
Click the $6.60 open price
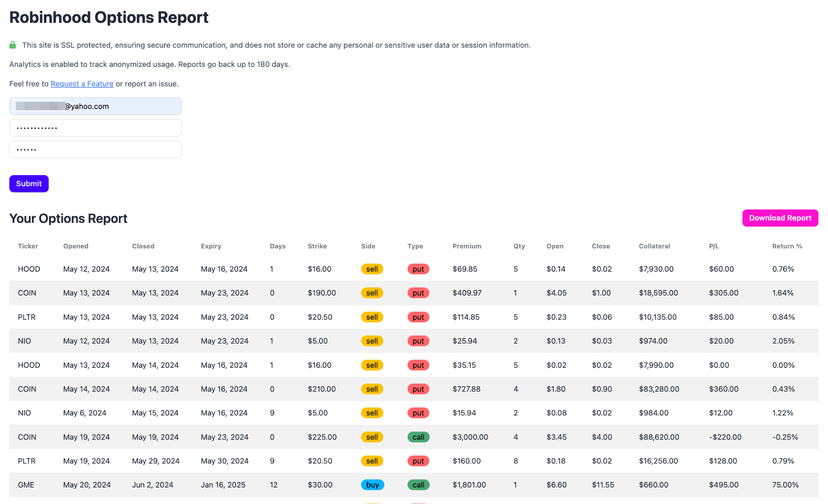click(556, 485)
